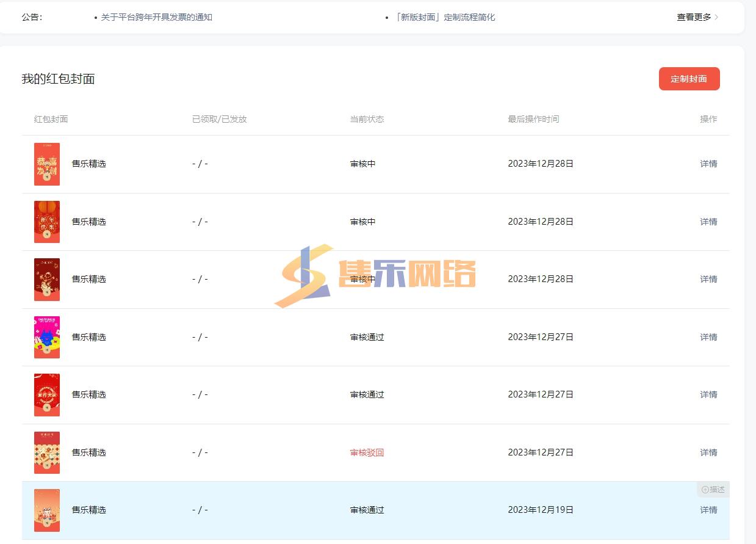756x544 pixels.
Task: Click the 恭喜发财 red envelope cover thumbnail
Action: [x=47, y=164]
